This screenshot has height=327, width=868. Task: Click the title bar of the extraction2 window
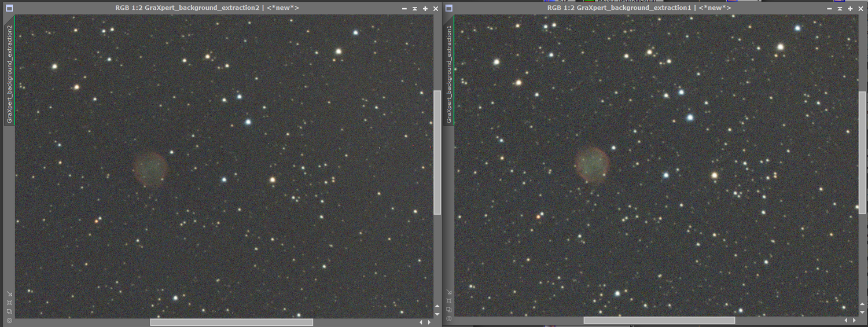click(x=208, y=8)
